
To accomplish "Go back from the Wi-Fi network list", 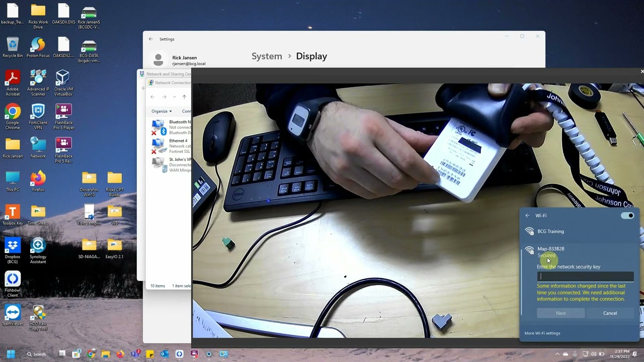I will coord(527,216).
